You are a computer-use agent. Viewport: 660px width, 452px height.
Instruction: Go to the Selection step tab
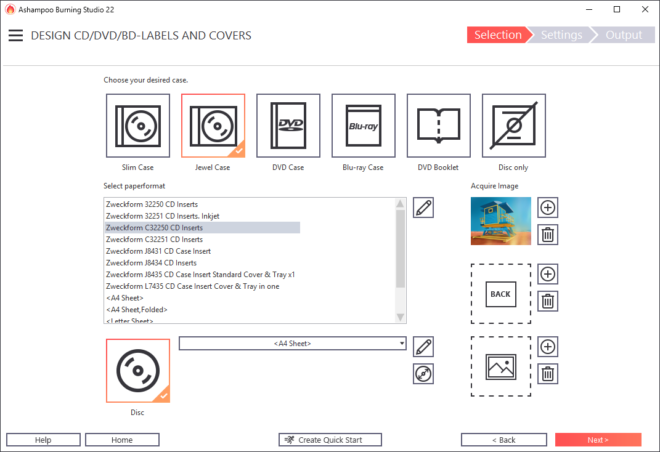pyautogui.click(x=498, y=35)
